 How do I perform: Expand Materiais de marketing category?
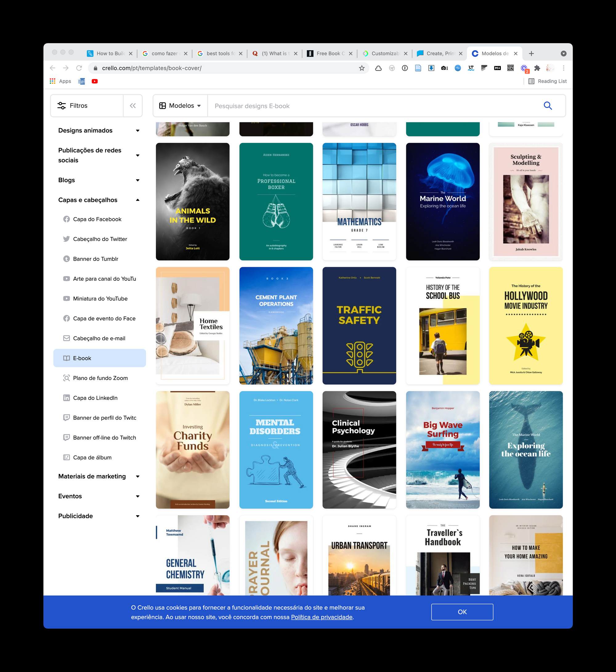99,476
